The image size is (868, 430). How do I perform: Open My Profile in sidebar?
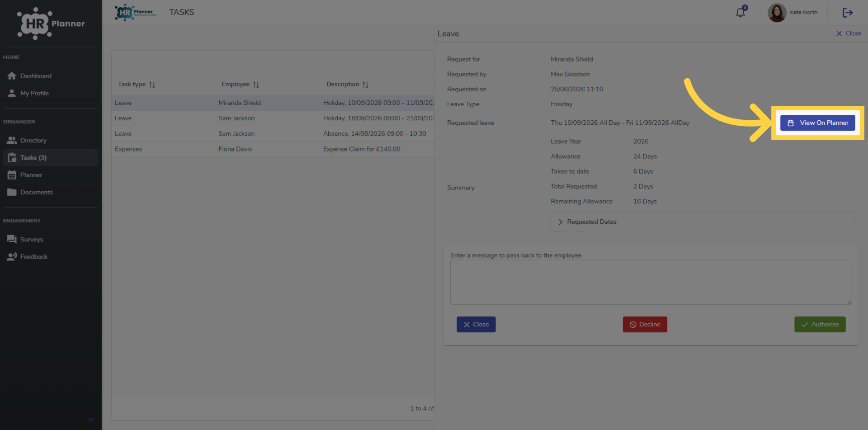51,93
